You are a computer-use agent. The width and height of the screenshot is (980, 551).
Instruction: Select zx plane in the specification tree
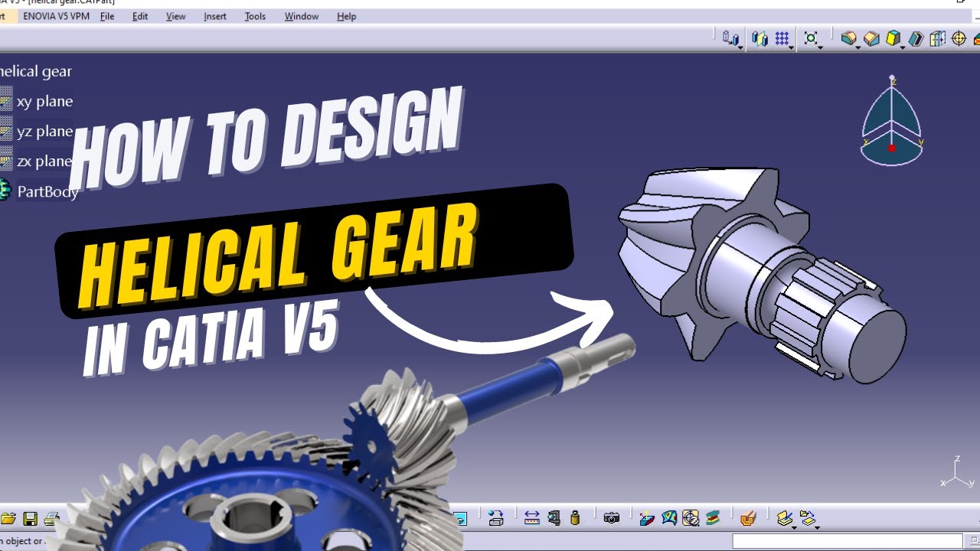[44, 161]
